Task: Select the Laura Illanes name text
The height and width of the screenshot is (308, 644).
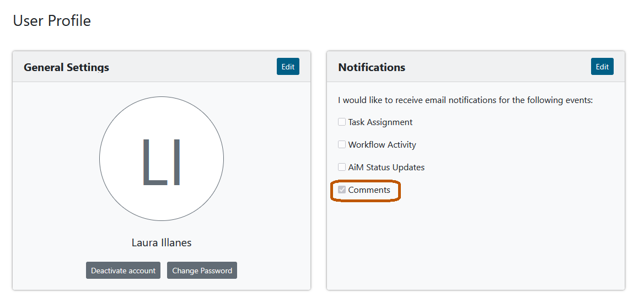Action: tap(162, 242)
